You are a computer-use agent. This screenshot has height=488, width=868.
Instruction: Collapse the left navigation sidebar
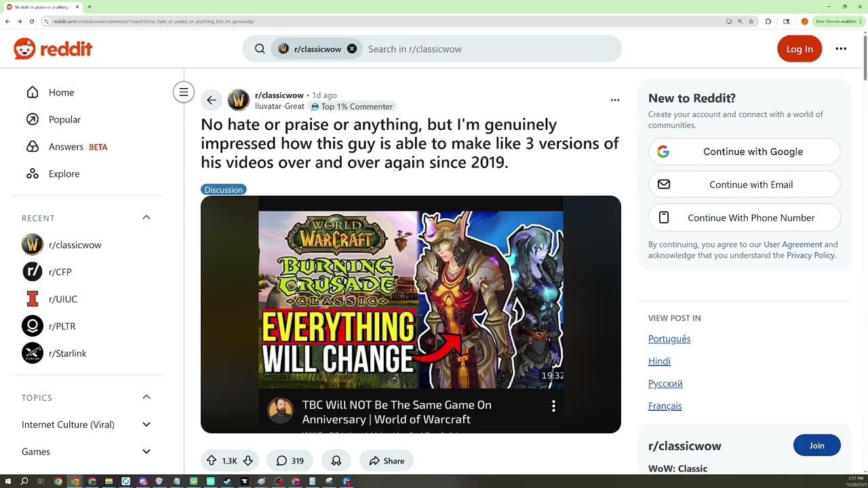coord(184,92)
